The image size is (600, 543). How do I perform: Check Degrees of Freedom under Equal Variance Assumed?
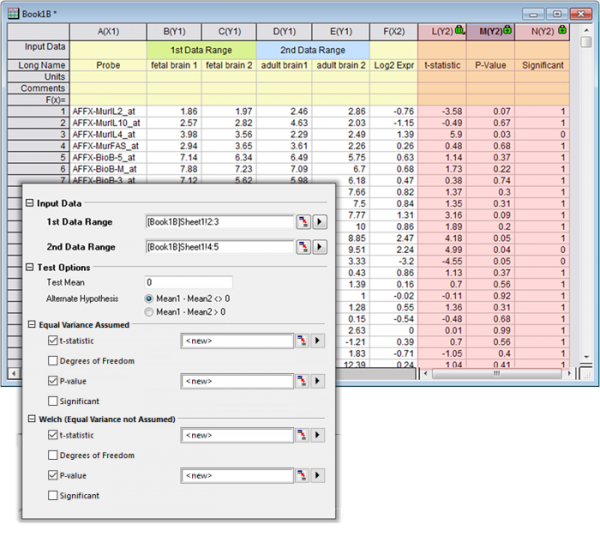pyautogui.click(x=53, y=361)
